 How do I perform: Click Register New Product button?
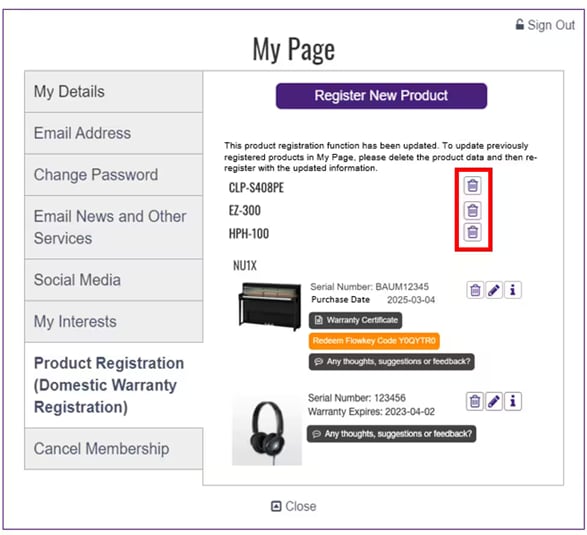coord(381,96)
